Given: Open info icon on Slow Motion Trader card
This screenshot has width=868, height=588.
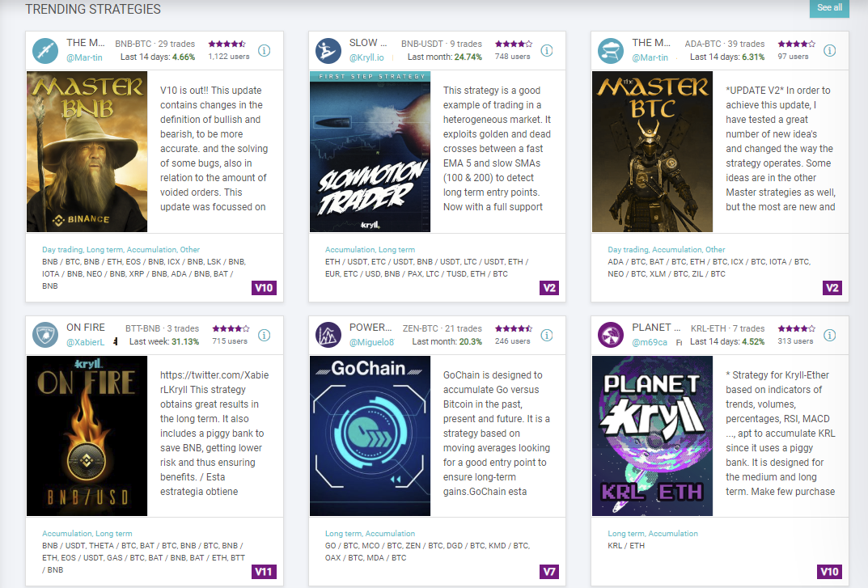Looking at the screenshot, I should (546, 50).
